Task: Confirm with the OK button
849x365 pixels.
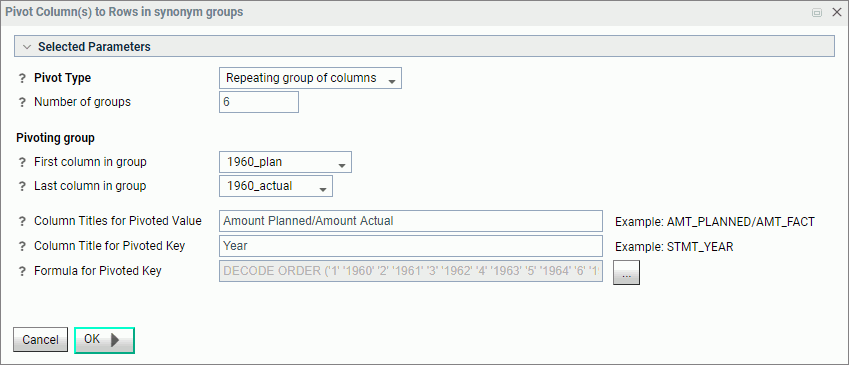Action: point(104,340)
